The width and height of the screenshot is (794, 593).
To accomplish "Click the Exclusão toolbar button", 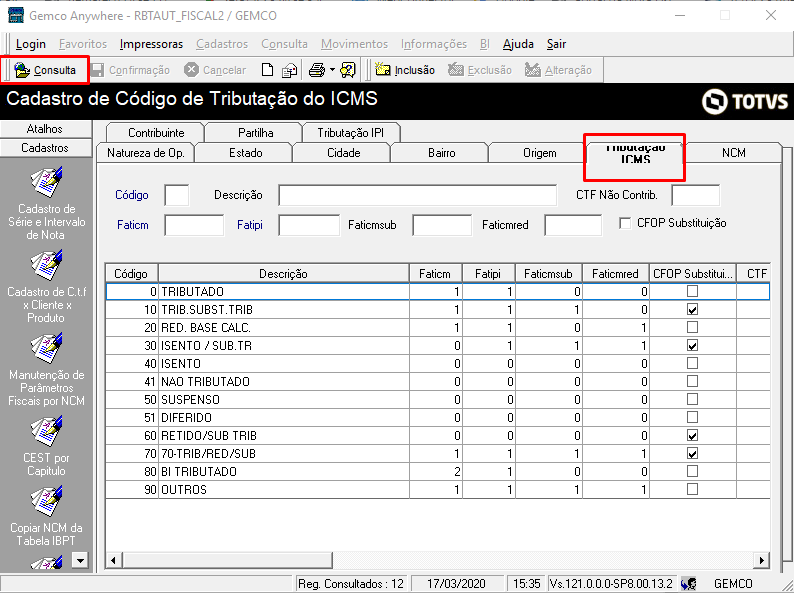I will tap(480, 70).
